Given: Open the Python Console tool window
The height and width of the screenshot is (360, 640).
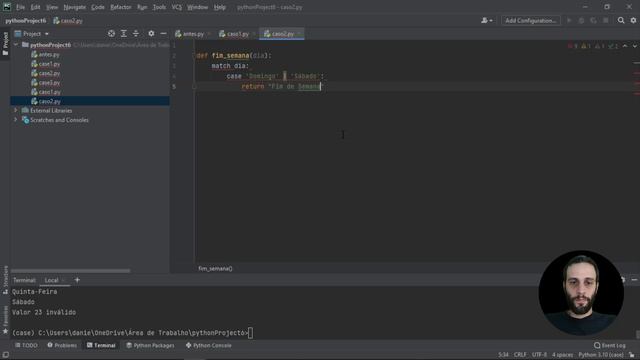Looking at the screenshot, I should 209,345.
